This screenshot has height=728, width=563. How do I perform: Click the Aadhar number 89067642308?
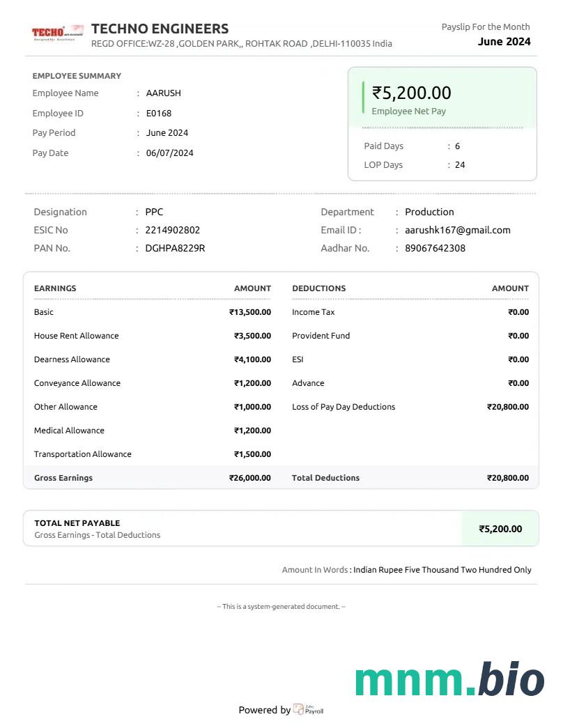435,248
